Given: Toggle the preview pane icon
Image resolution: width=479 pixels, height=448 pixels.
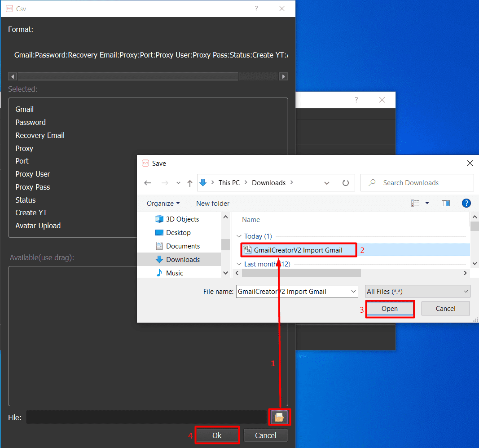Looking at the screenshot, I should pyautogui.click(x=446, y=203).
